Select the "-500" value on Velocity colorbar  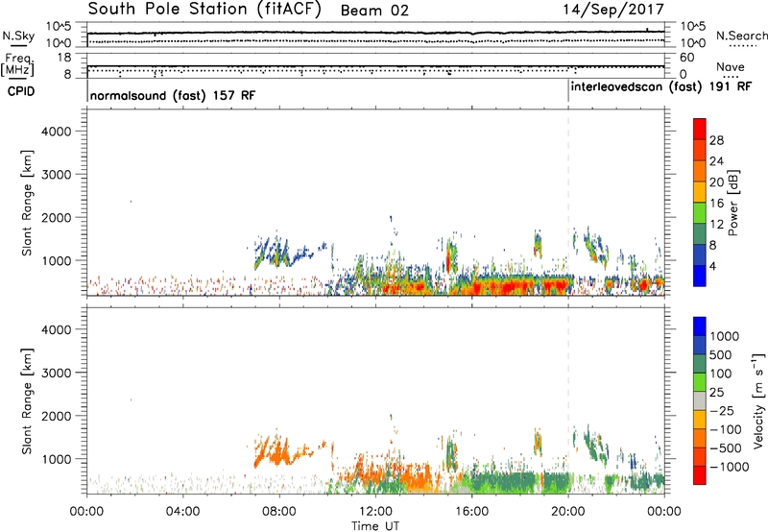click(726, 447)
